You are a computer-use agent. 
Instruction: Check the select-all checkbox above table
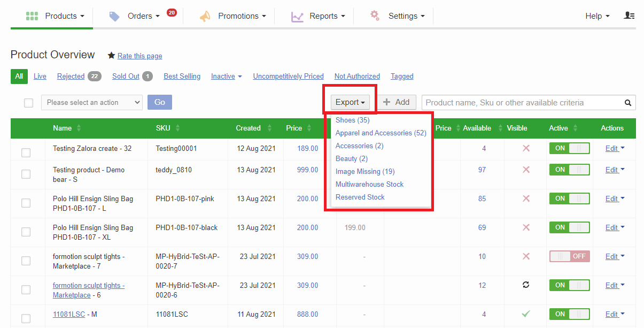(29, 103)
